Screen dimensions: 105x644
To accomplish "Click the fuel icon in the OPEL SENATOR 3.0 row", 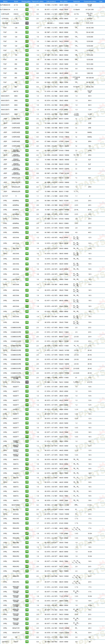I will click(27, 632).
